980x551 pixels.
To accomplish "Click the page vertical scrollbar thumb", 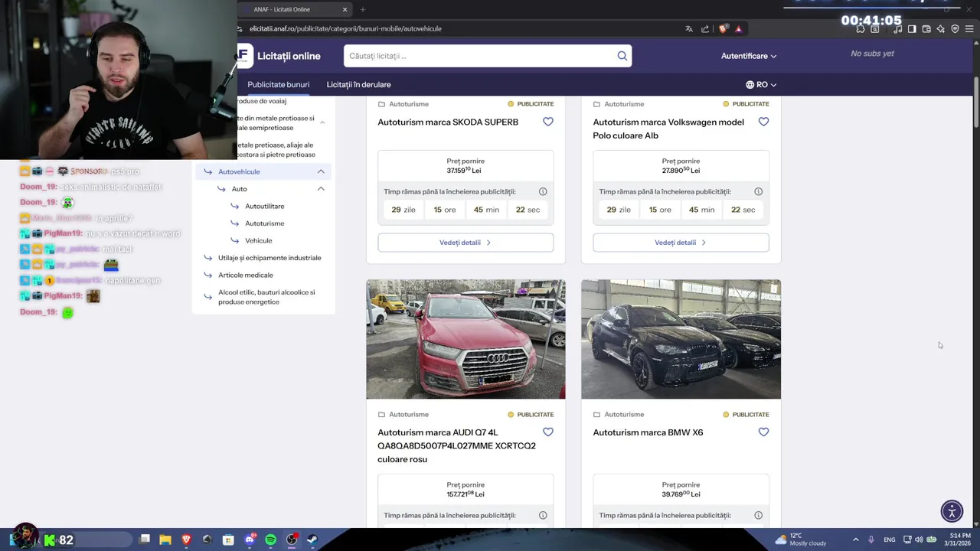I will tap(975, 103).
